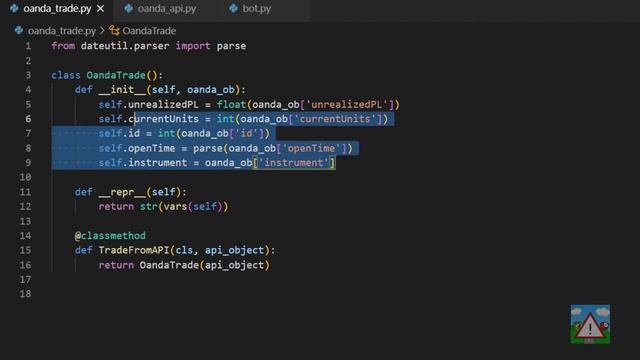
Task: Click 'api_object' parameter on line 15
Action: 234,250
